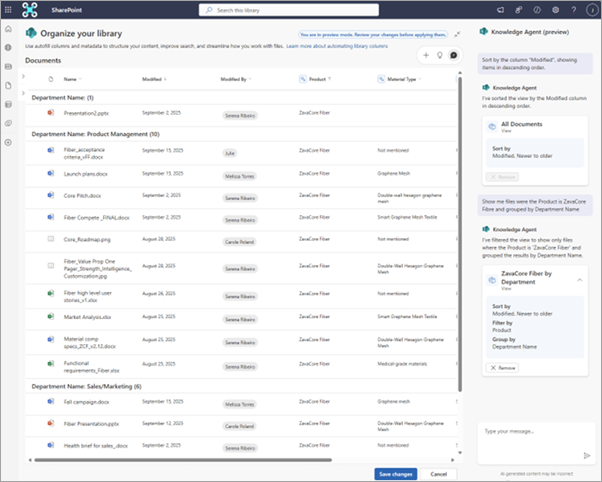The image size is (602, 482).
Task: Click the Product autofill column icon
Action: 303,79
